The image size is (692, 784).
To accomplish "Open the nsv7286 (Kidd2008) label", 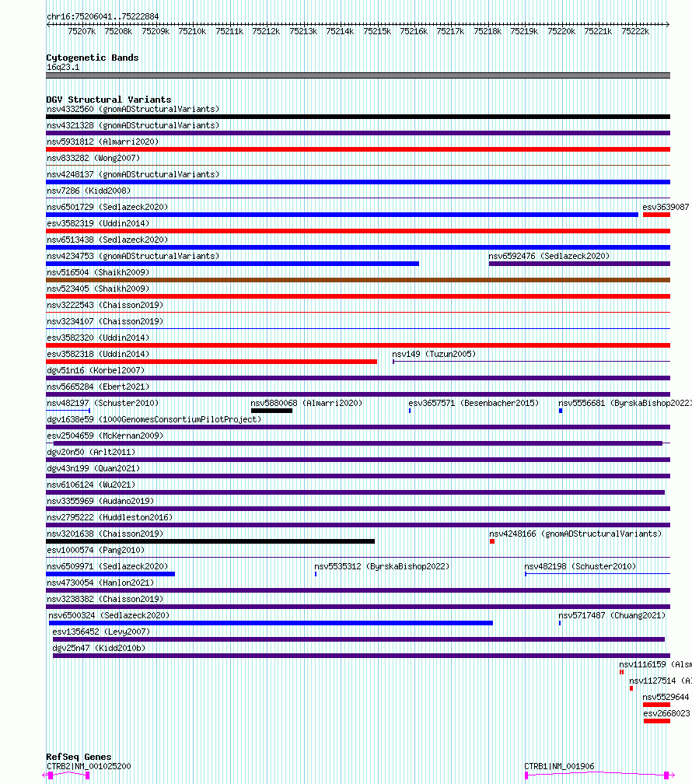I will (89, 191).
